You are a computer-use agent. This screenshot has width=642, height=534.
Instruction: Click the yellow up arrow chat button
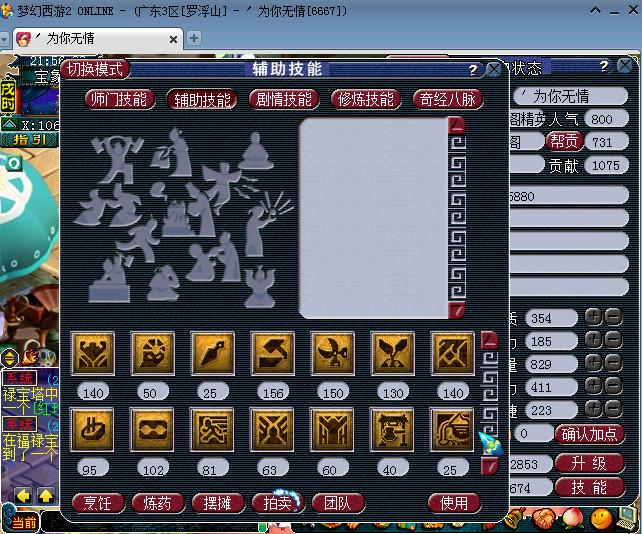[46, 496]
